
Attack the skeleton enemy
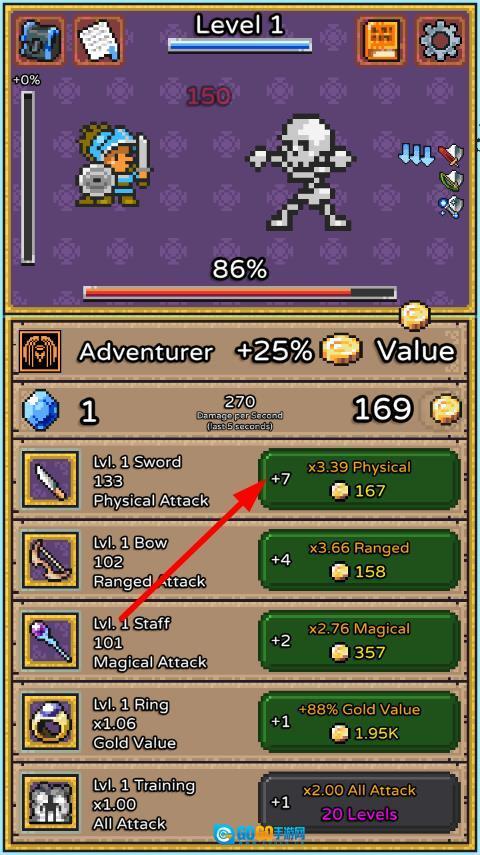tap(302, 172)
